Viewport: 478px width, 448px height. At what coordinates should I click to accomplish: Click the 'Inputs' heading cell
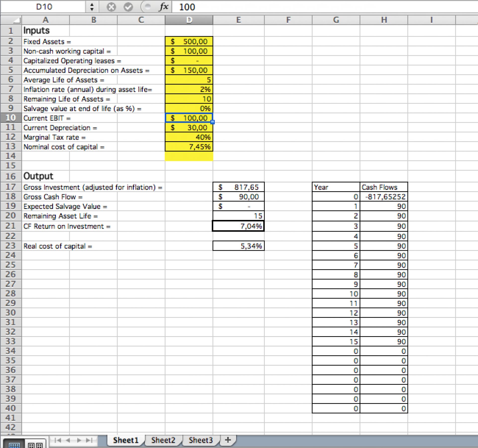[46, 31]
